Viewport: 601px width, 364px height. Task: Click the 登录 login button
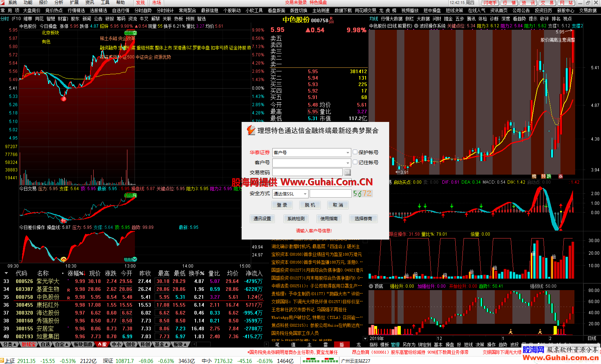282,205
